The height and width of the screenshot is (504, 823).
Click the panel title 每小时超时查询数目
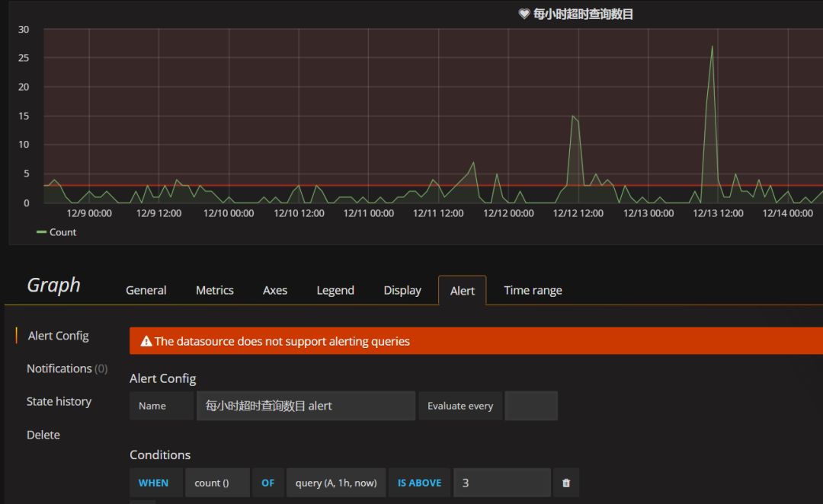coord(583,14)
